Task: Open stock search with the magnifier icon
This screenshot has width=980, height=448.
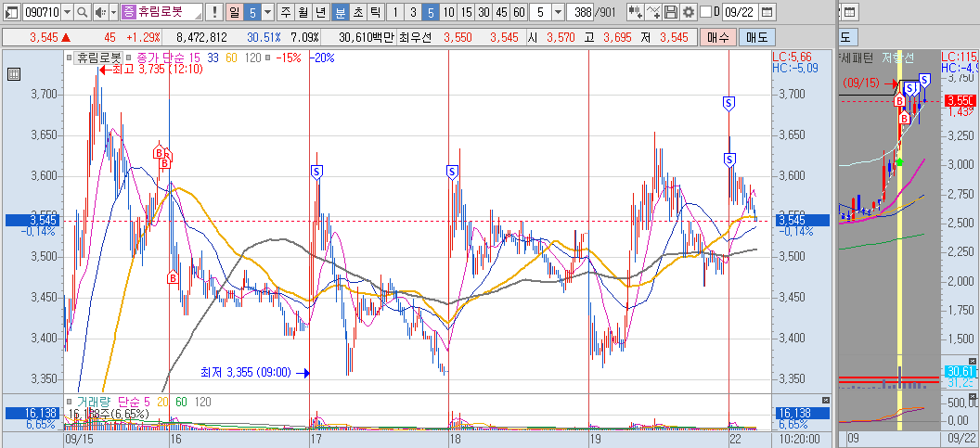Action: [x=82, y=12]
